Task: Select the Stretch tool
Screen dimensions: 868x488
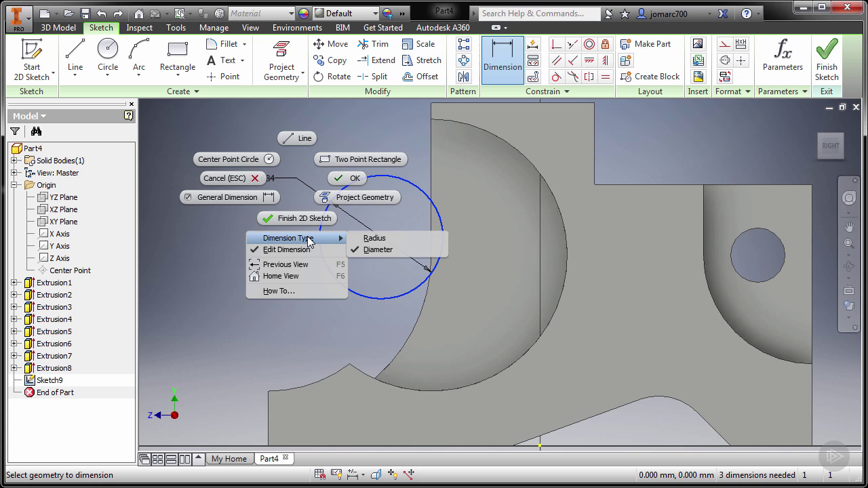Action: pyautogui.click(x=422, y=60)
